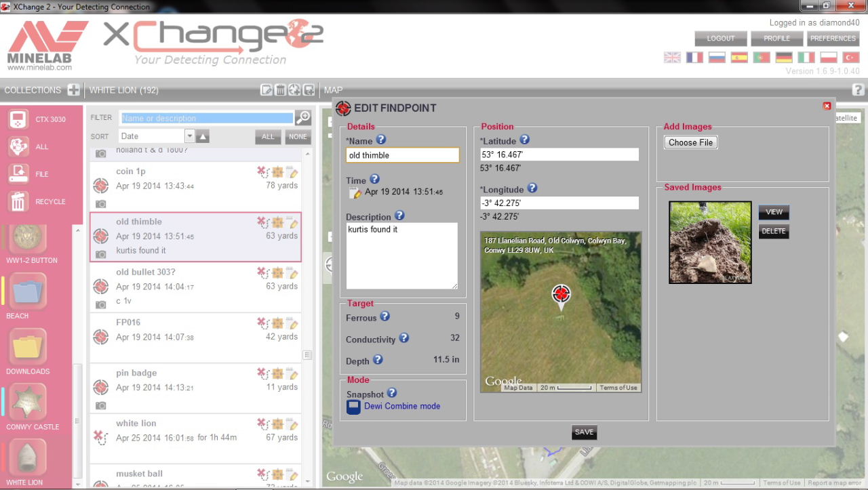
Task: Open help for the Time field
Action: pyautogui.click(x=374, y=180)
